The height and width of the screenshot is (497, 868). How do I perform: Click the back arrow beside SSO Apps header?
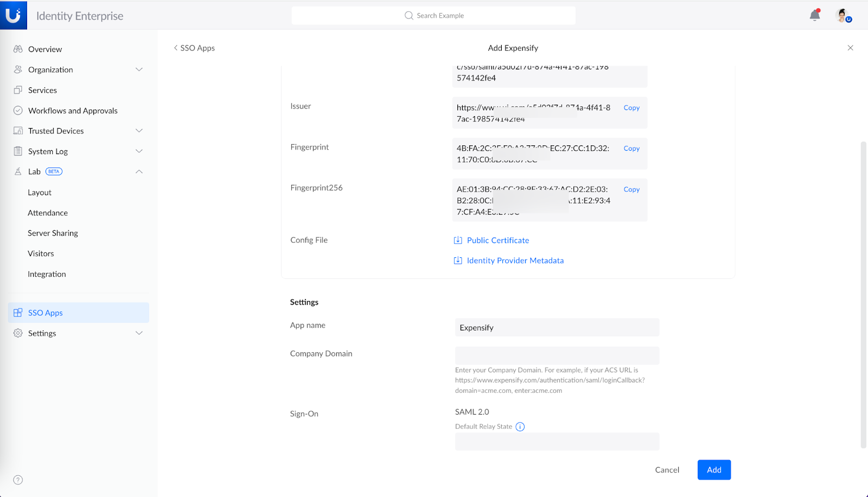click(175, 48)
